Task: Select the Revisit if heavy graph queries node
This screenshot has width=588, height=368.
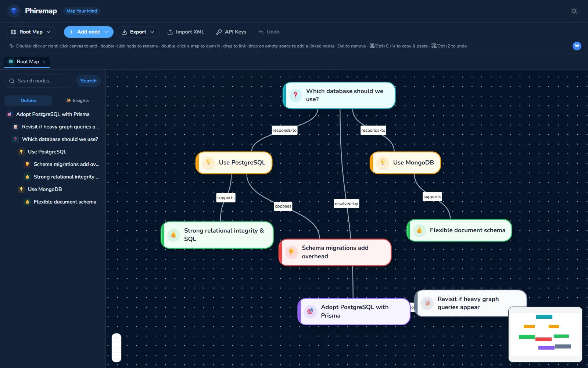Action: 471,303
